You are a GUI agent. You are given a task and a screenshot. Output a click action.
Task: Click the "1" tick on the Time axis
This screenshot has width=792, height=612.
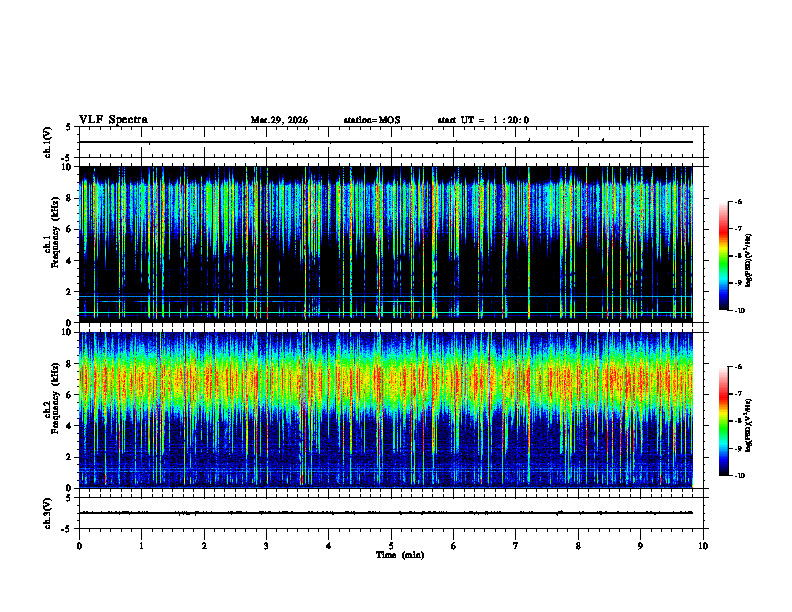pos(141,546)
